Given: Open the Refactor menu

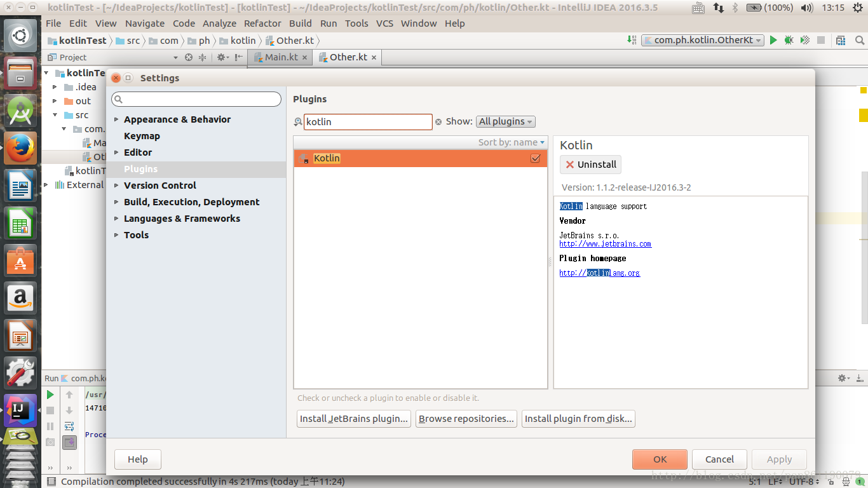Looking at the screenshot, I should coord(262,24).
